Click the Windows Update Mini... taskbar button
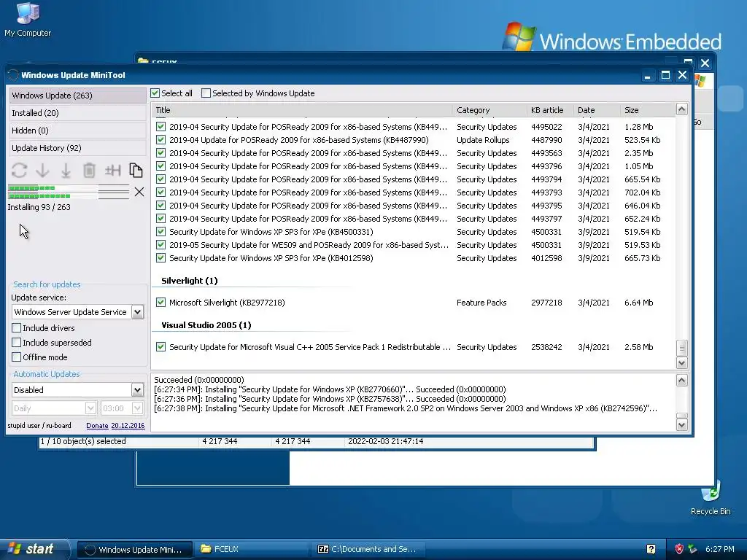The height and width of the screenshot is (560, 747). [x=135, y=549]
